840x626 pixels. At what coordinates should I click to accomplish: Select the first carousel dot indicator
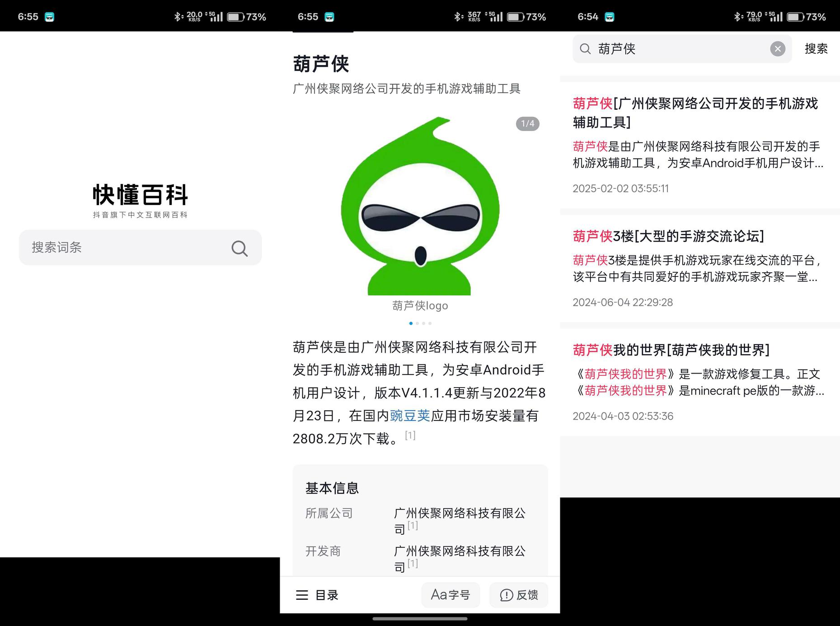pyautogui.click(x=411, y=323)
